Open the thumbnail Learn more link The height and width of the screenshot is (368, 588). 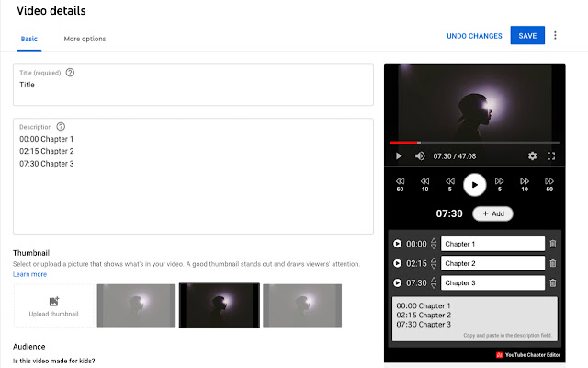click(29, 274)
